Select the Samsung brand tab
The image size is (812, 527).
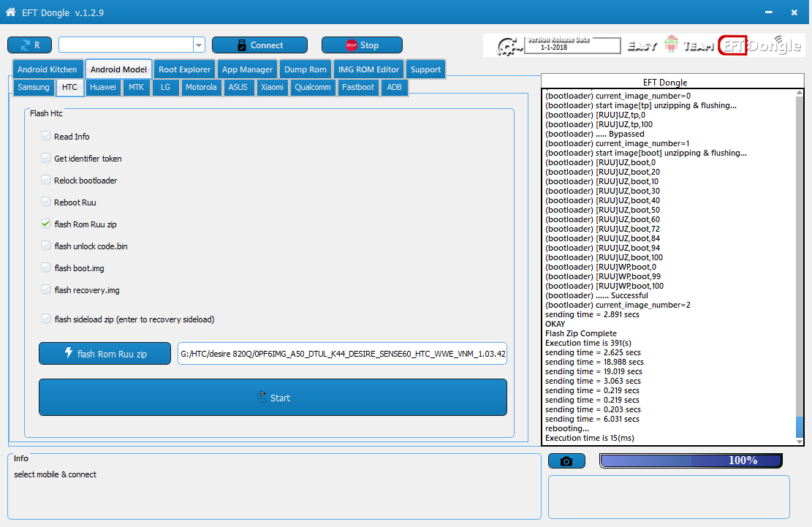point(33,87)
